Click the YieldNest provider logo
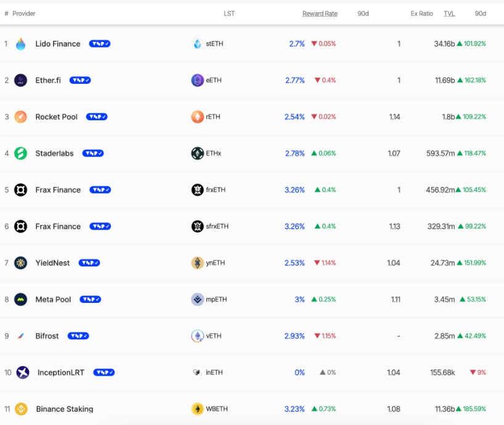The image size is (504, 425). 20,263
